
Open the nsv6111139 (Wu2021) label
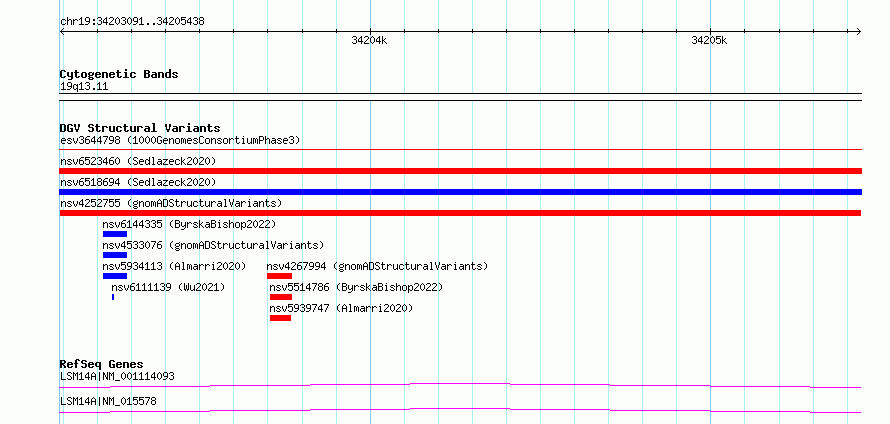tap(168, 287)
